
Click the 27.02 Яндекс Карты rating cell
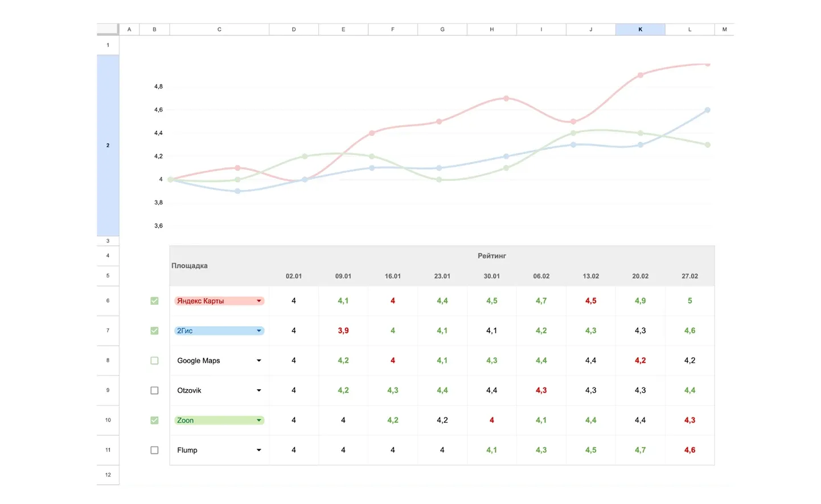pyautogui.click(x=689, y=301)
